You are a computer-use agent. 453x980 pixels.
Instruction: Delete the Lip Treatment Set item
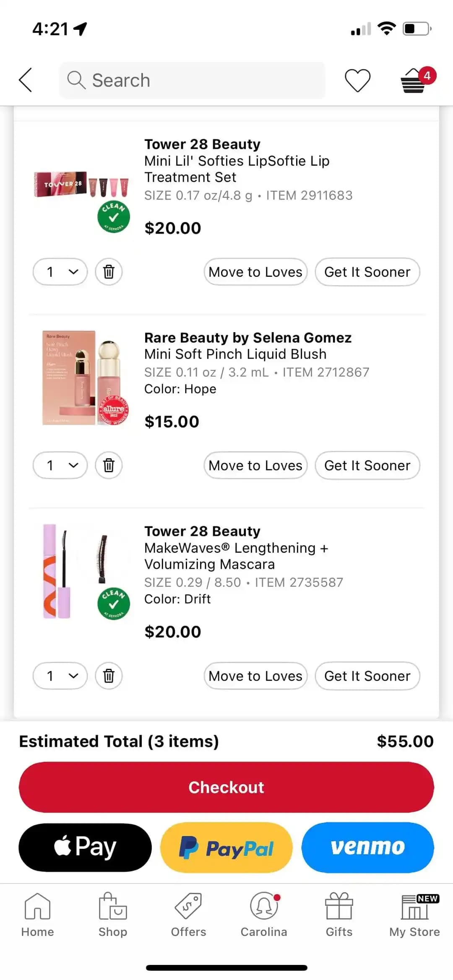click(109, 272)
